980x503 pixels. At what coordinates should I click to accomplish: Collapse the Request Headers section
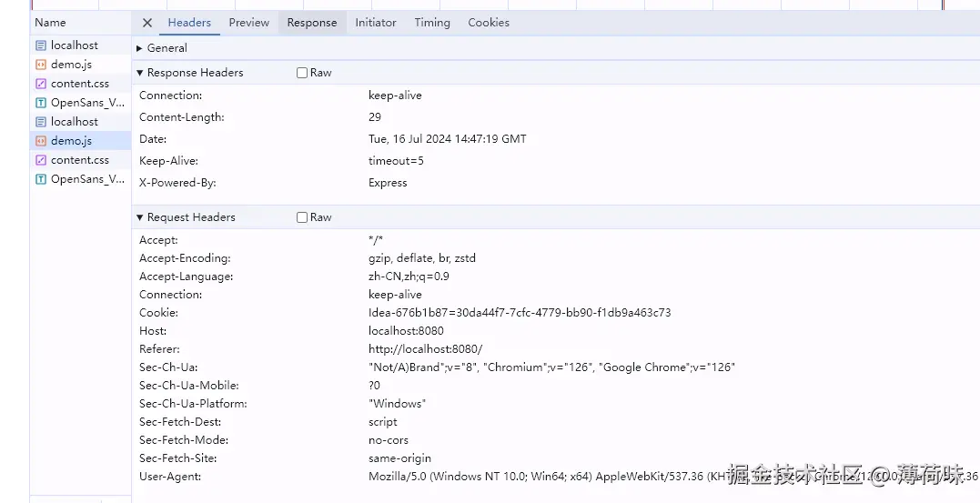tap(140, 217)
